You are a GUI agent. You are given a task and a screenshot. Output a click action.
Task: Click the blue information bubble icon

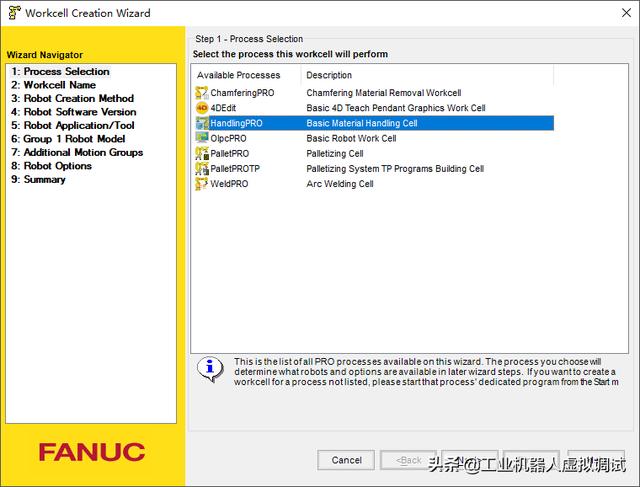(210, 369)
